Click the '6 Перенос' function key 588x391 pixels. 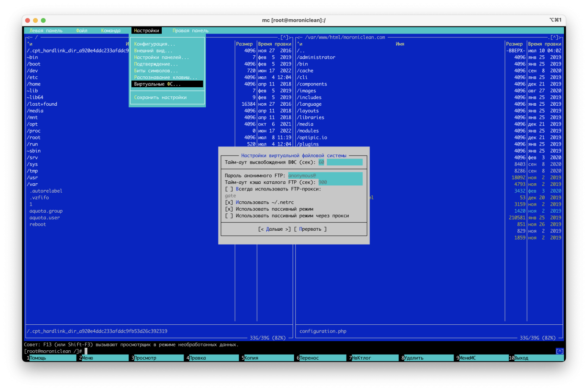(321, 358)
